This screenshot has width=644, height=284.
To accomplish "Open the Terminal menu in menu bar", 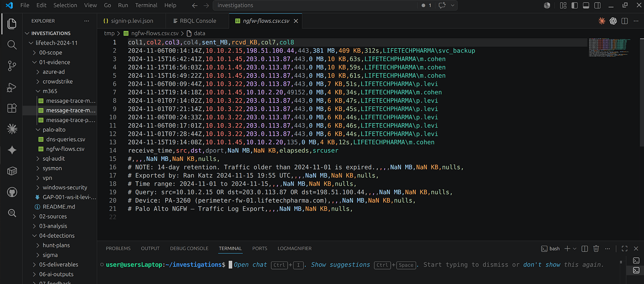I will (146, 6).
